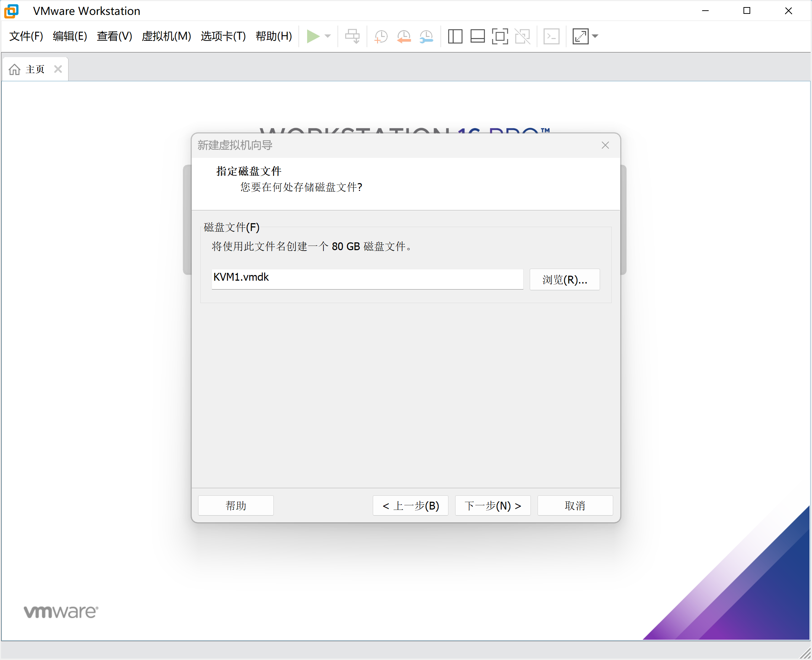Click the 指定磁盘文件 heading text
The image size is (812, 660).
(x=249, y=171)
